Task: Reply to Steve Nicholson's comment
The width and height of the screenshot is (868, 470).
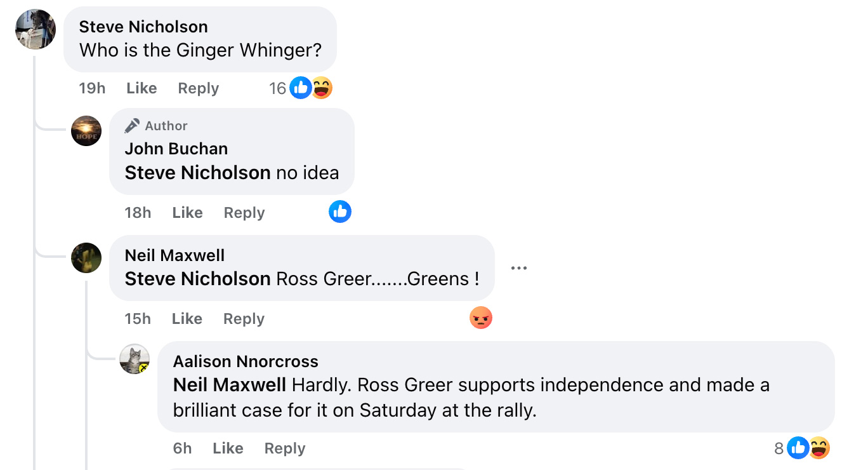Action: point(198,88)
